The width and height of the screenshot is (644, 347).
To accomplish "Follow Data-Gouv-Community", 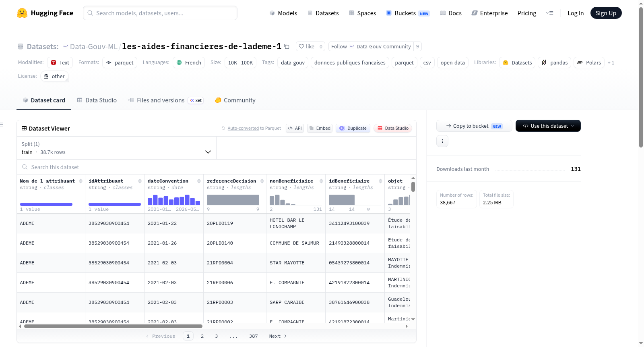I will tap(371, 46).
